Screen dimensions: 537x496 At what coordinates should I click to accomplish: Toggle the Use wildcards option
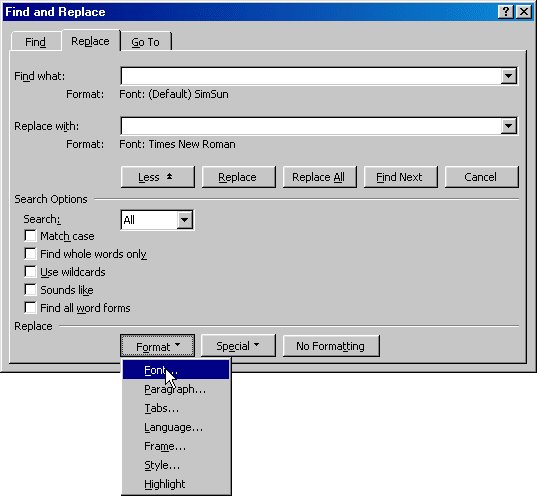30,272
